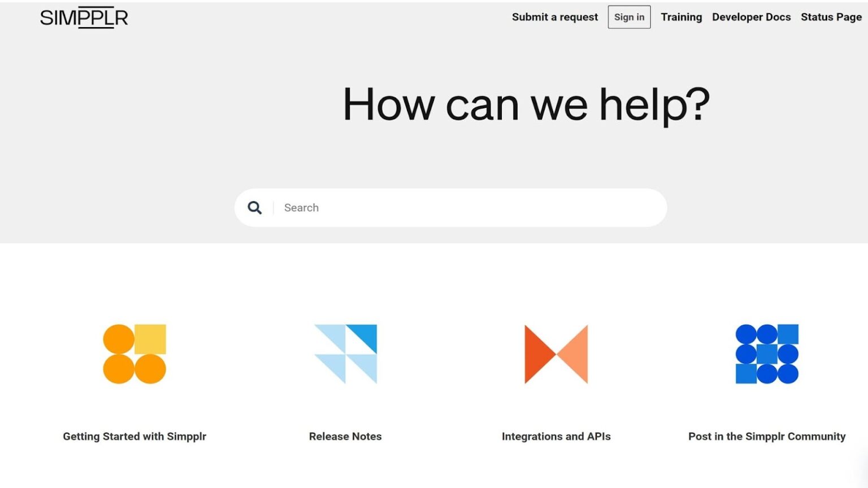868x488 pixels.
Task: Click the magnifying glass search icon
Action: [255, 208]
